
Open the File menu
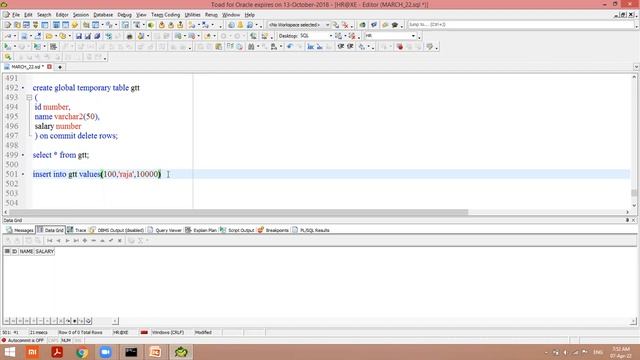[x=16, y=15]
